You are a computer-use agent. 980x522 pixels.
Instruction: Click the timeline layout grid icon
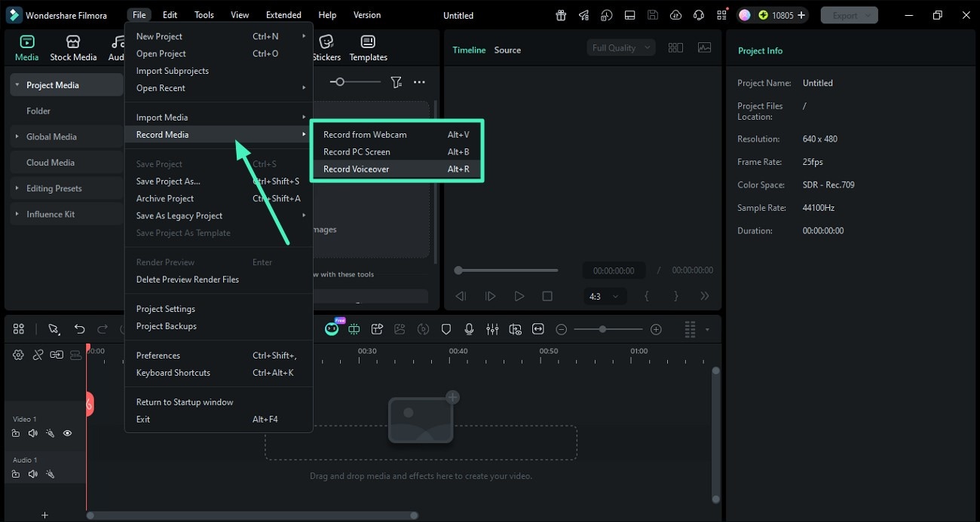[x=19, y=329]
